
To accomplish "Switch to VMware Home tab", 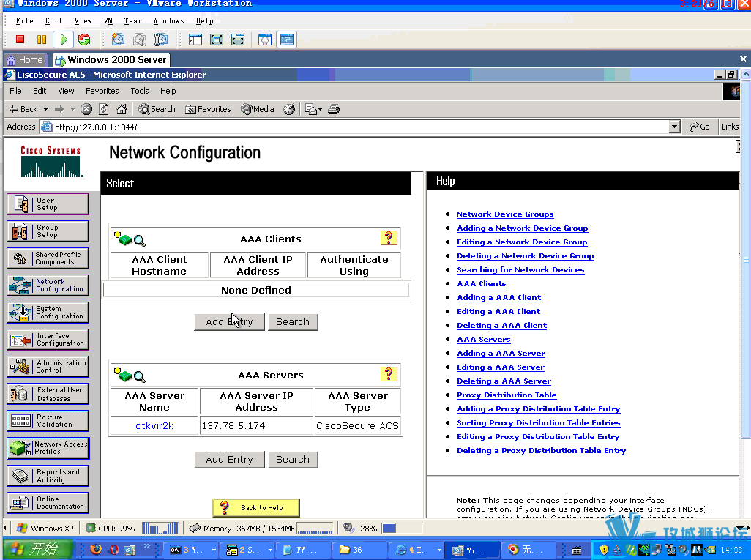I will (x=26, y=60).
